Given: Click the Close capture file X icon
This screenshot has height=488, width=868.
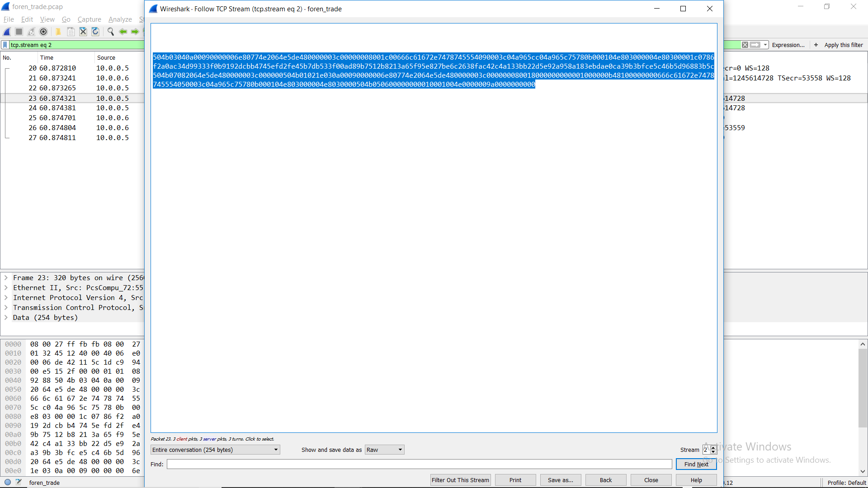Looking at the screenshot, I should tap(83, 32).
